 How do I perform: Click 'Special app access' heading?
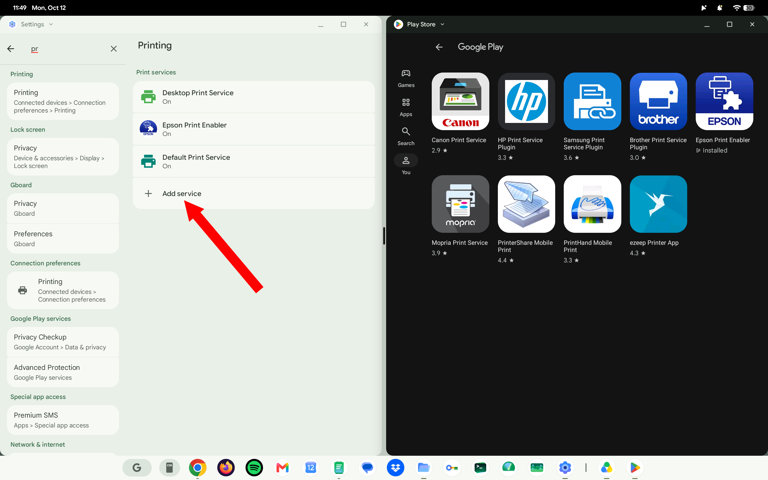coord(38,397)
